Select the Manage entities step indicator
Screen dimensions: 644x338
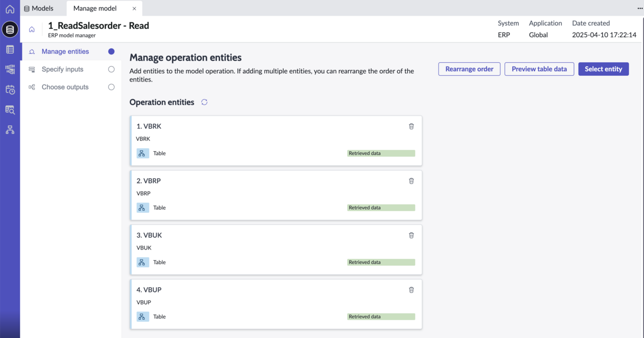click(x=111, y=51)
